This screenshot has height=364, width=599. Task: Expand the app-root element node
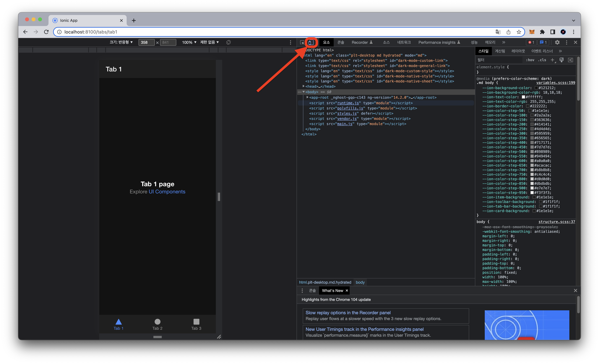coord(307,97)
